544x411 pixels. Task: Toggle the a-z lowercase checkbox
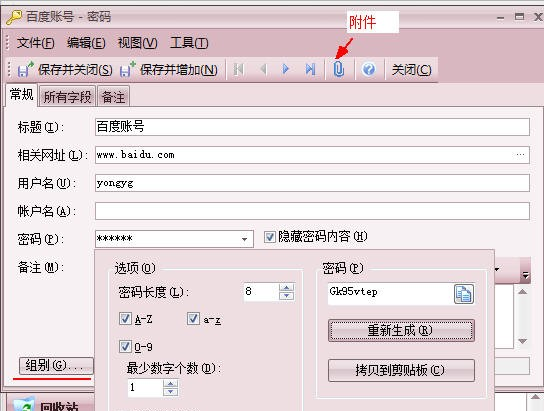pos(193,318)
